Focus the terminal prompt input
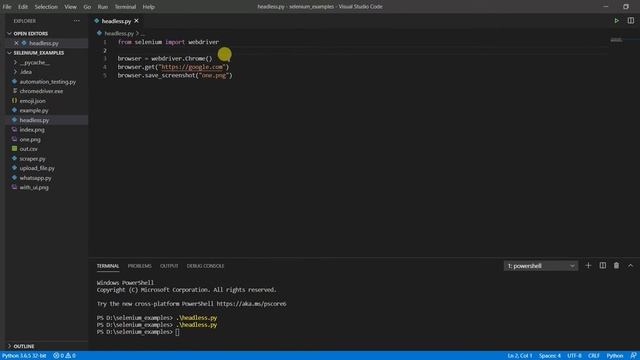The width and height of the screenshot is (640, 360). click(177, 332)
